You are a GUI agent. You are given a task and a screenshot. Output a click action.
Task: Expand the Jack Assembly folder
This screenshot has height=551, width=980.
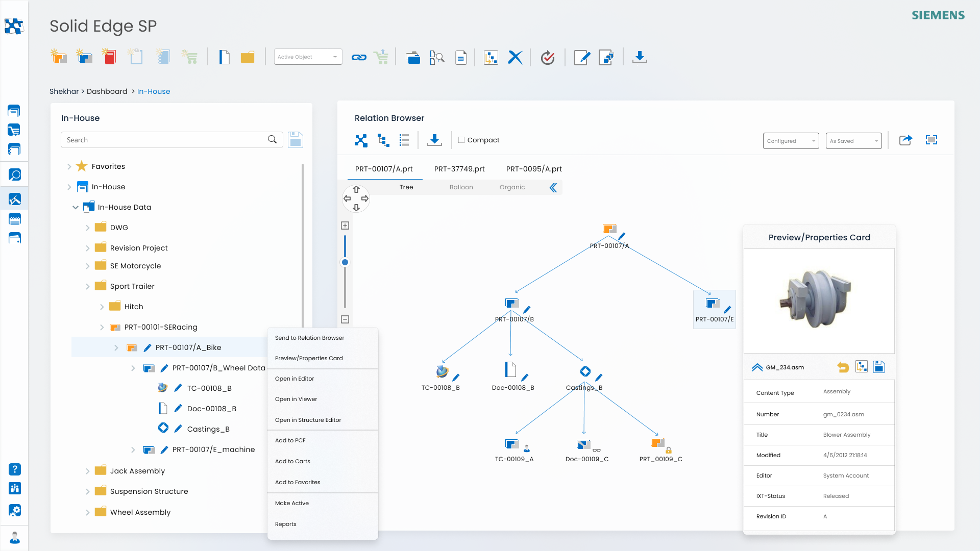pyautogui.click(x=87, y=471)
